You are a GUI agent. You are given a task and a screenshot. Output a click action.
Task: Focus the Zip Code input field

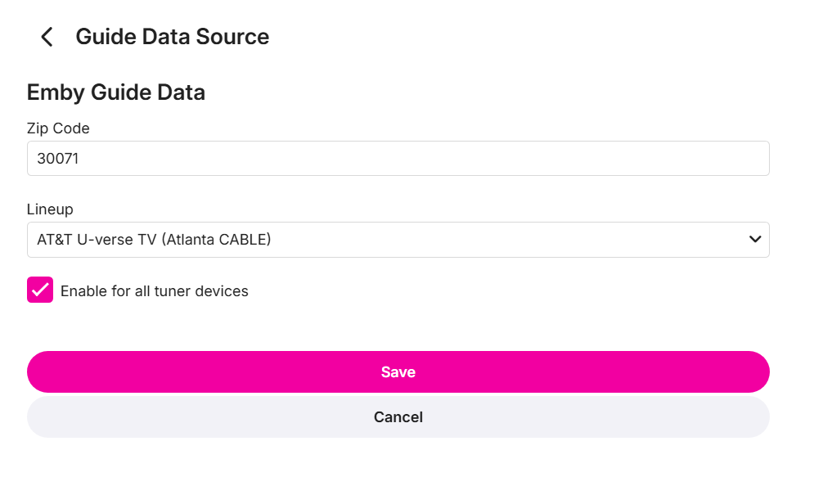398,159
